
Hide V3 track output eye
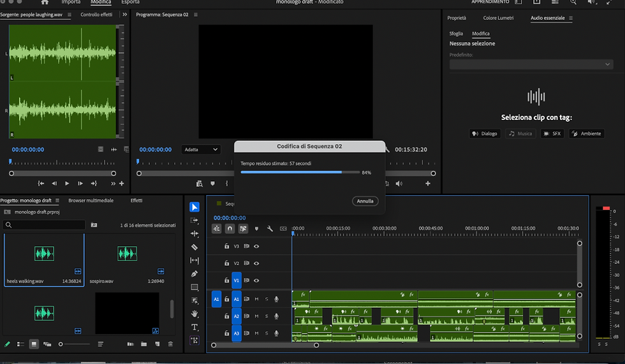pyautogui.click(x=256, y=247)
